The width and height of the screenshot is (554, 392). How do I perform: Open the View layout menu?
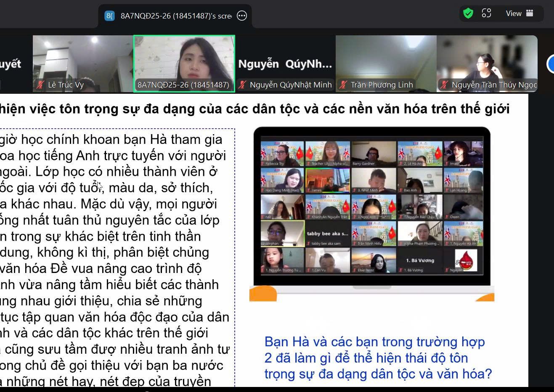click(x=520, y=13)
